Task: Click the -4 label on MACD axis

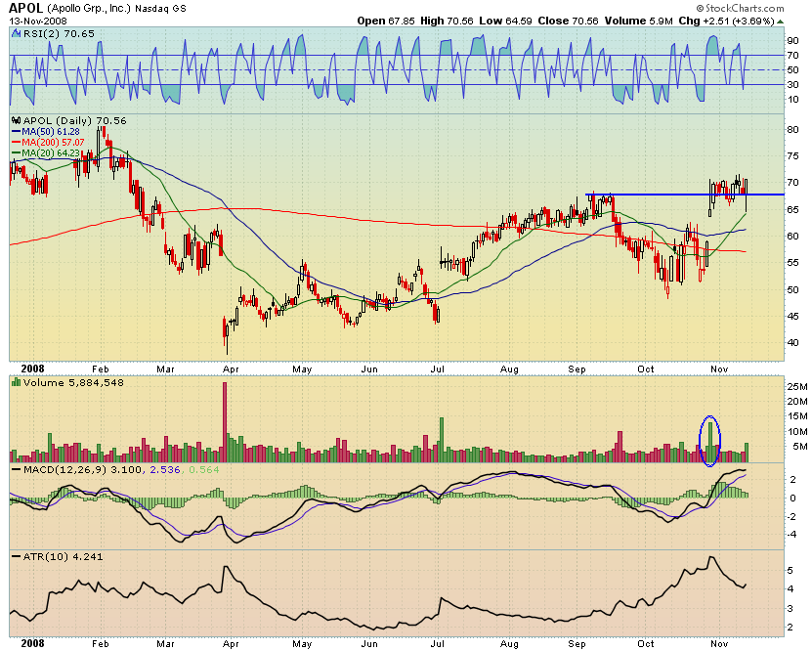Action: point(791,535)
